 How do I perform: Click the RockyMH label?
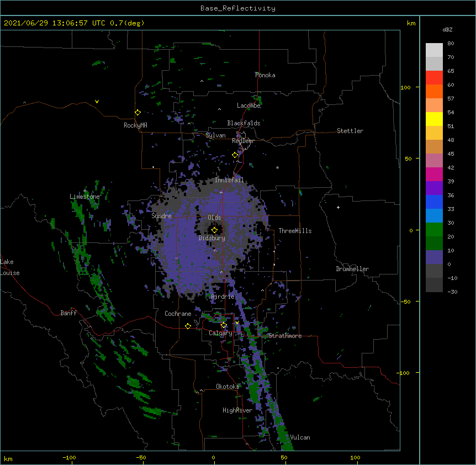(x=135, y=125)
